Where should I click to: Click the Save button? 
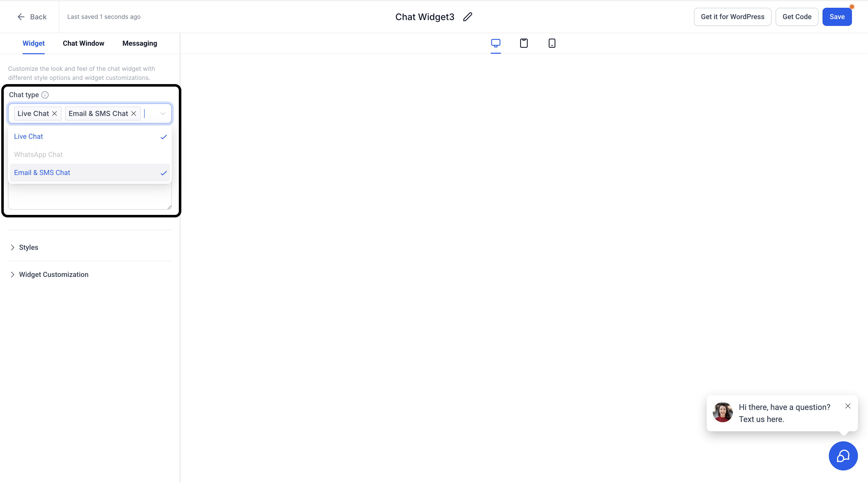click(x=837, y=17)
